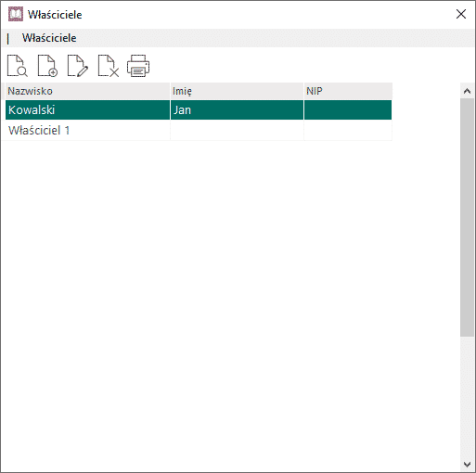Image resolution: width=476 pixels, height=473 pixels.
Task: Edit selected owner with pencil icon
Action: (x=78, y=66)
